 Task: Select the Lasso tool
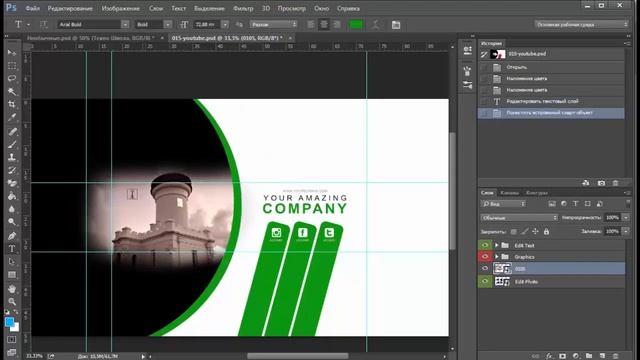click(12, 78)
